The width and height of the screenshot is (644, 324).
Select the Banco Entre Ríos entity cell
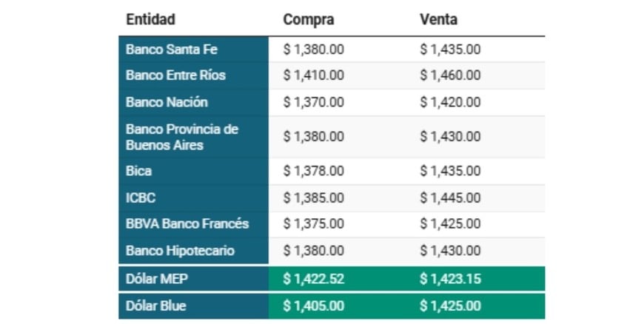click(175, 75)
